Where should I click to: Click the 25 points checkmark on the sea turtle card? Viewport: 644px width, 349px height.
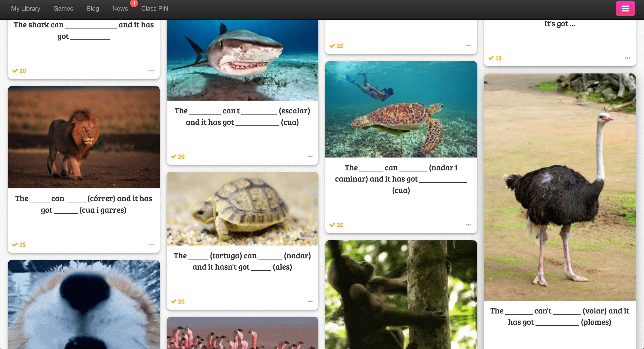pyautogui.click(x=336, y=225)
